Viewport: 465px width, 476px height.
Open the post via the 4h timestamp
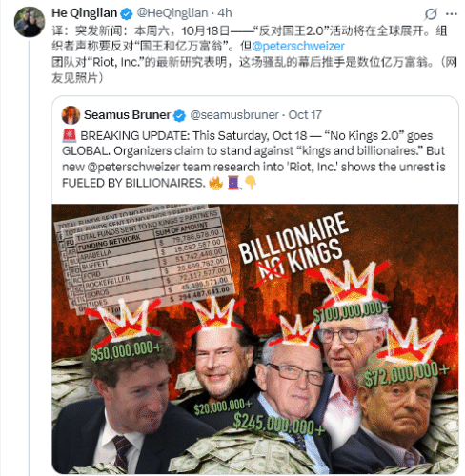tap(225, 13)
